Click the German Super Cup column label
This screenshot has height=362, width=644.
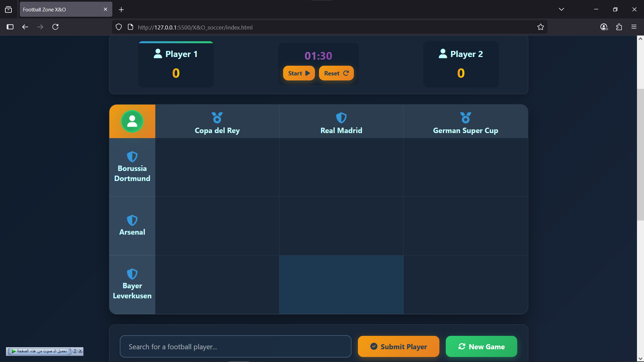click(x=466, y=130)
